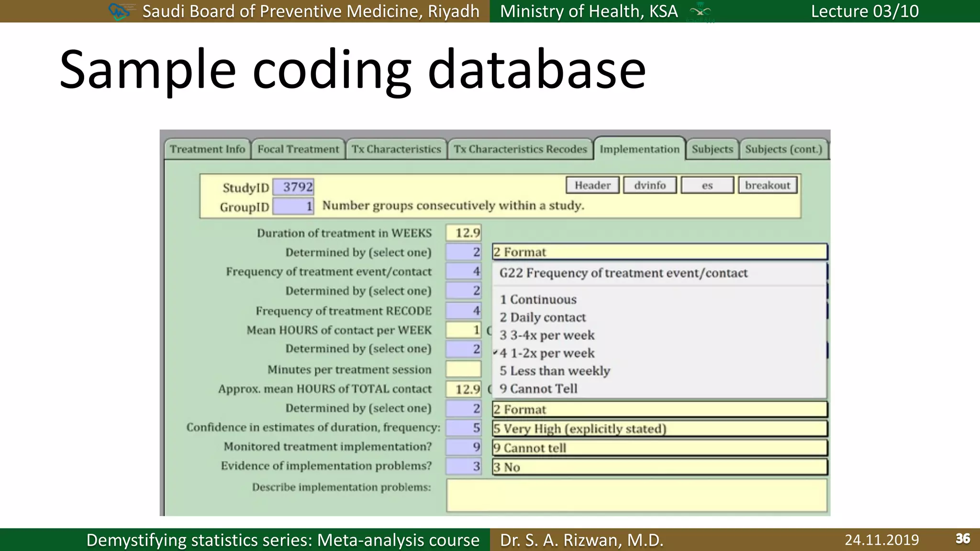Click the Describe implementation problems text box

pyautogui.click(x=637, y=496)
